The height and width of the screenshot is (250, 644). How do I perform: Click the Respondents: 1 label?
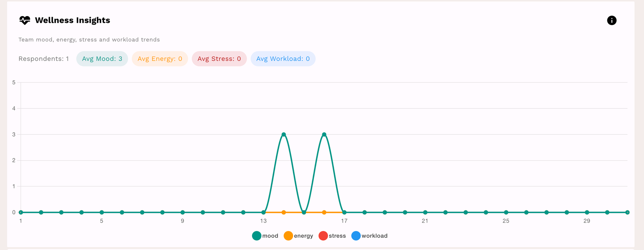44,59
